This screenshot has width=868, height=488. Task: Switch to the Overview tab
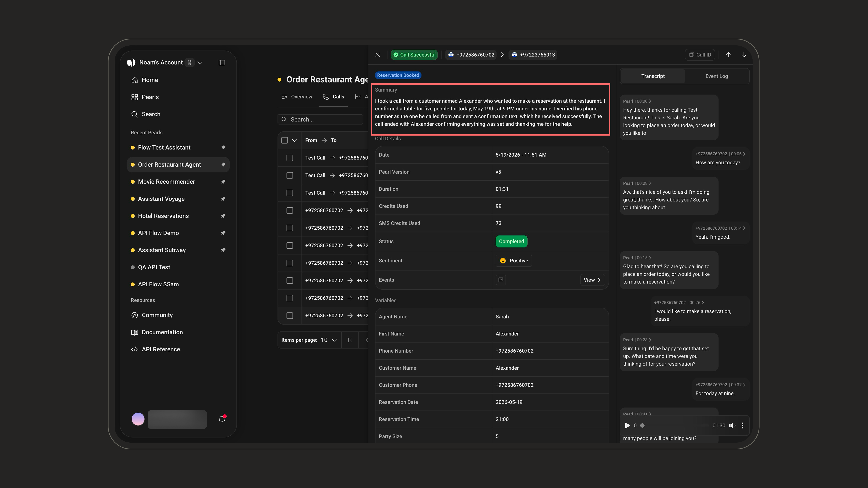(x=297, y=97)
